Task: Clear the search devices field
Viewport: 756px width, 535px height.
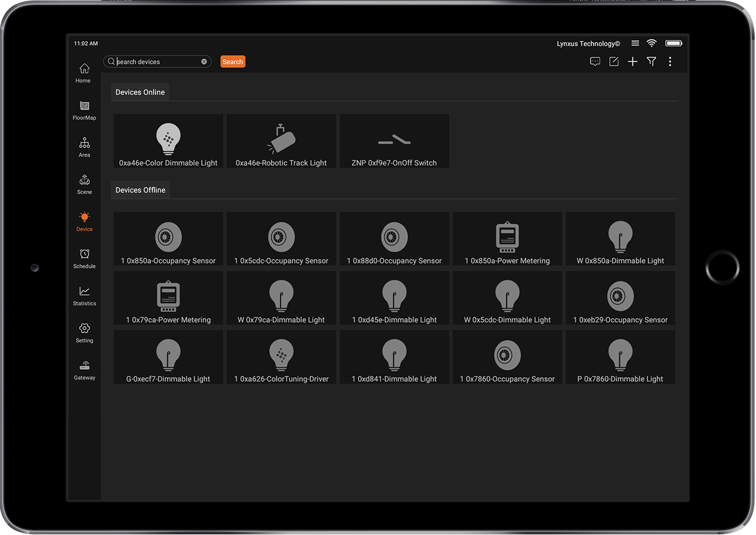Action: (204, 62)
